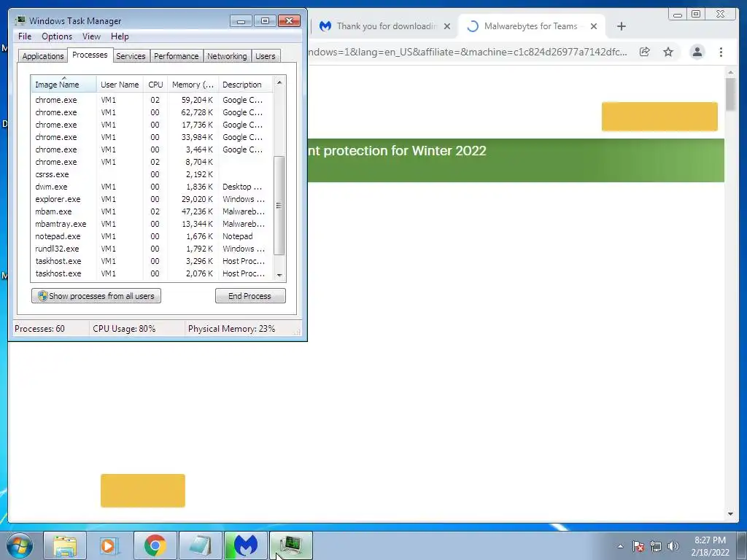747x560 pixels.
Task: Click the network tray icon
Action: pyautogui.click(x=656, y=546)
